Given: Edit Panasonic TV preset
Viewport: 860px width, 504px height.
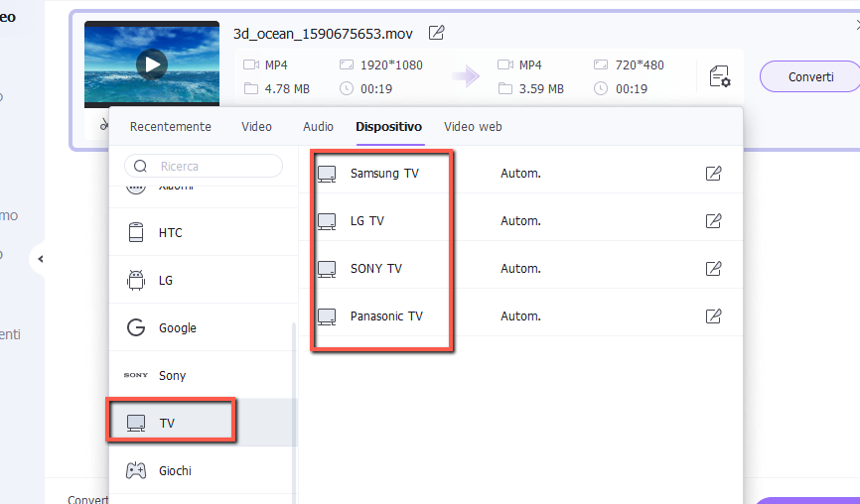Looking at the screenshot, I should (x=713, y=316).
